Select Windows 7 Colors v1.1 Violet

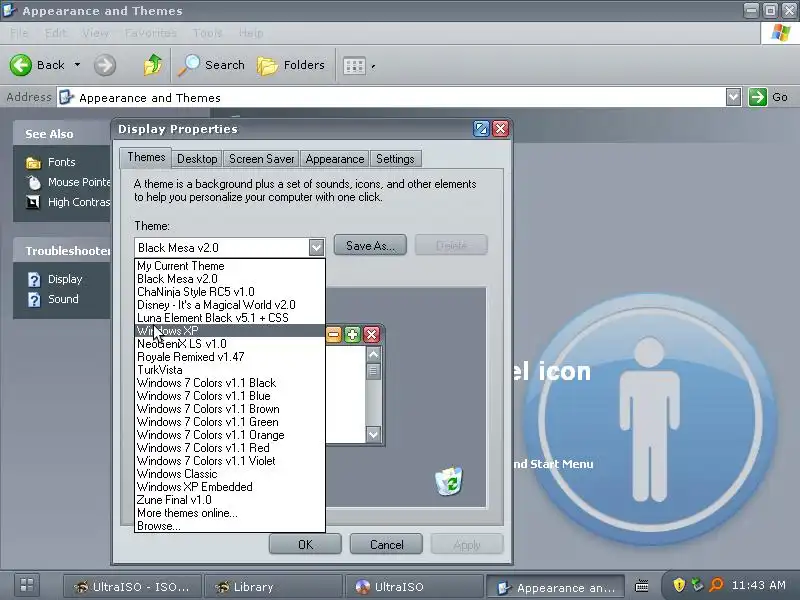[x=230, y=461]
